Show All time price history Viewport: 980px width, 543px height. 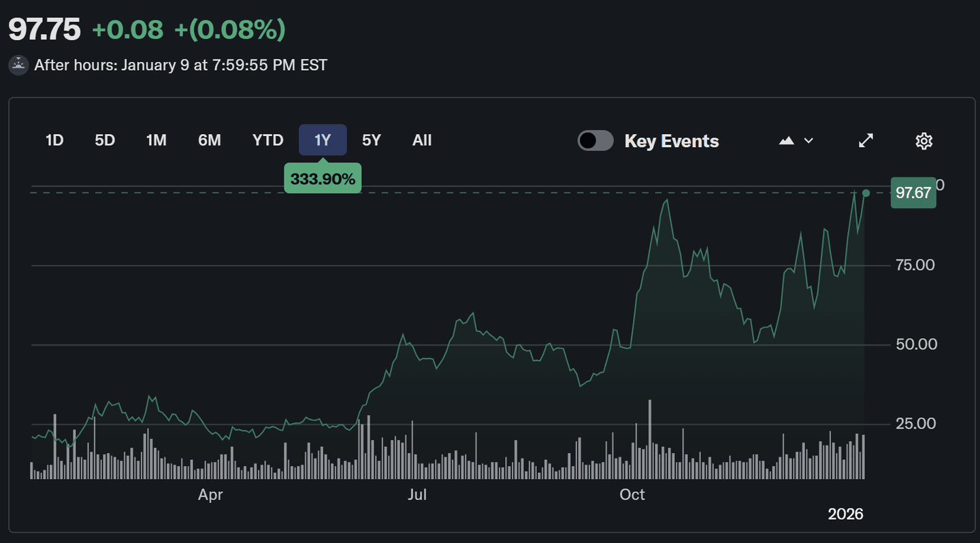pos(422,140)
